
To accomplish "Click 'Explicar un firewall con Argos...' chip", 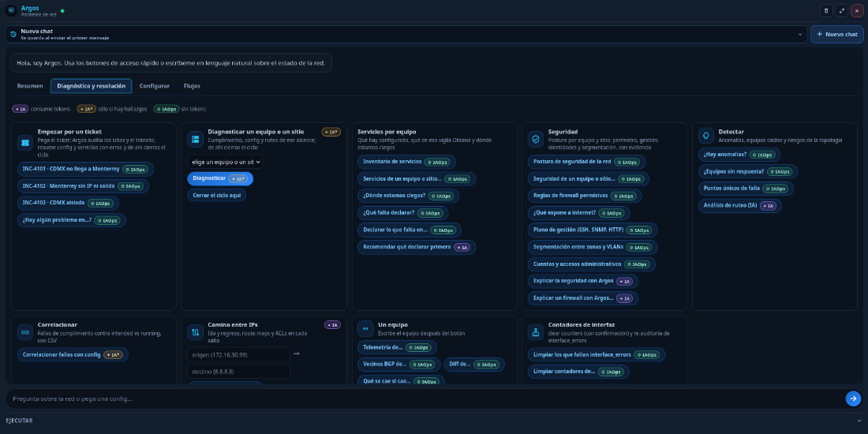I will 583,297.
